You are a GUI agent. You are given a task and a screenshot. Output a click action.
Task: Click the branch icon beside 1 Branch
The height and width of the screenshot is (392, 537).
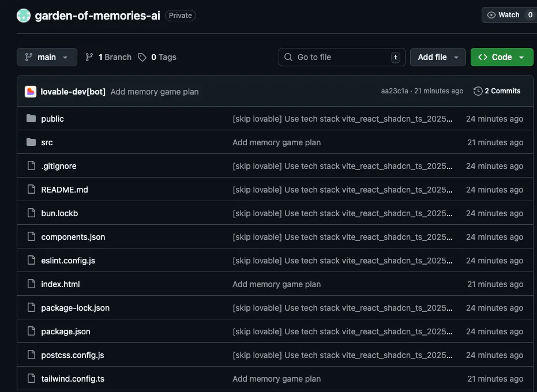[89, 57]
